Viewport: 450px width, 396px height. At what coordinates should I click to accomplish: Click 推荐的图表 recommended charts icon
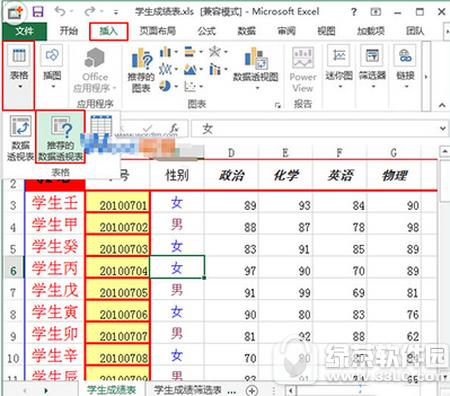coord(141,70)
